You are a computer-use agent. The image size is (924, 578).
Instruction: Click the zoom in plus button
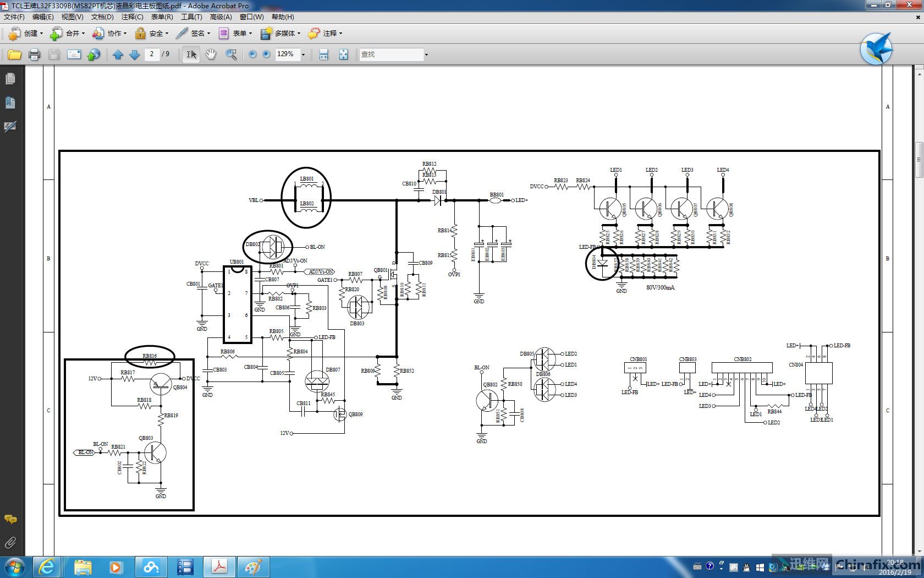(267, 54)
